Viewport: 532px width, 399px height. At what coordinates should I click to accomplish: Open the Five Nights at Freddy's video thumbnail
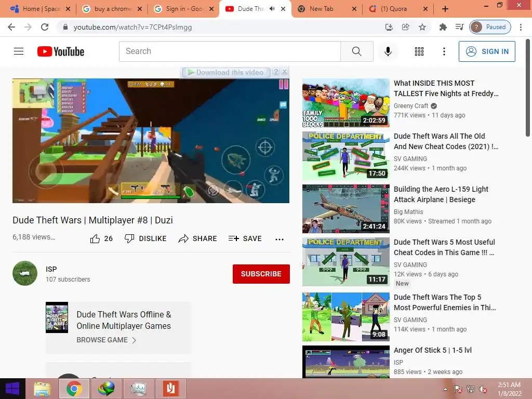pyautogui.click(x=345, y=103)
